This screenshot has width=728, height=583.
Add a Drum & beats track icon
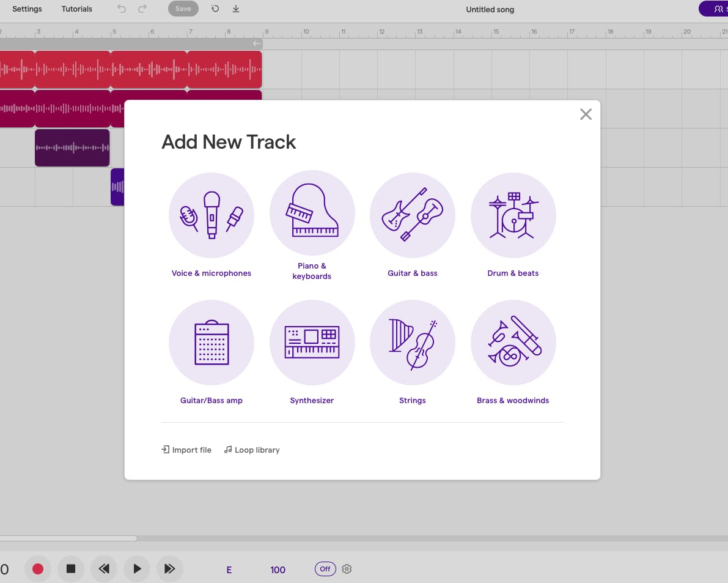tap(513, 215)
